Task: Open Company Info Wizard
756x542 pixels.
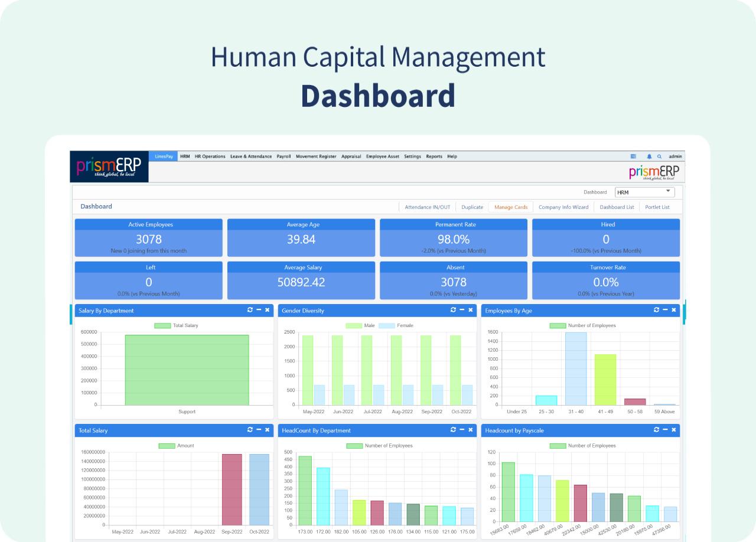Action: pyautogui.click(x=563, y=207)
